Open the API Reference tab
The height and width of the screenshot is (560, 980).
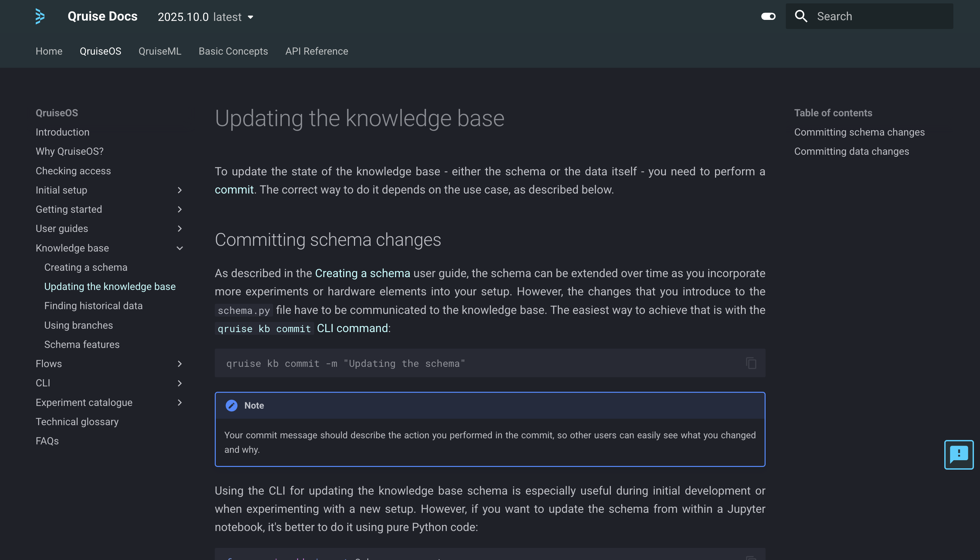coord(317,51)
